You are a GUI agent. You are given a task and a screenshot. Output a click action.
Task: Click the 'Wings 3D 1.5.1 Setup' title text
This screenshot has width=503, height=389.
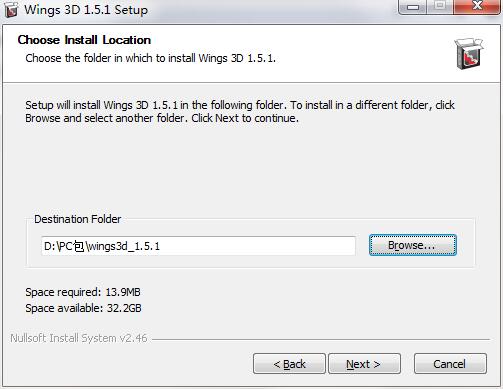click(x=86, y=10)
